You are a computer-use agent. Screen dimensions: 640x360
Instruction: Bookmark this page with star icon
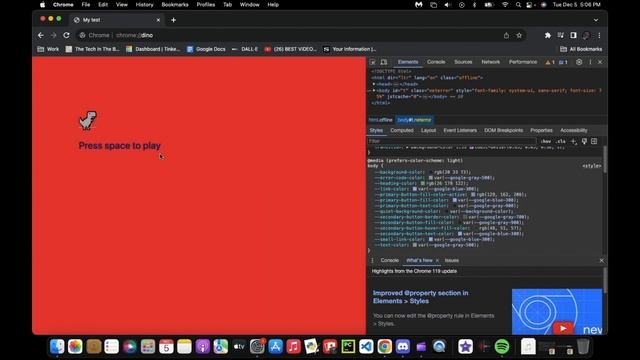point(519,36)
